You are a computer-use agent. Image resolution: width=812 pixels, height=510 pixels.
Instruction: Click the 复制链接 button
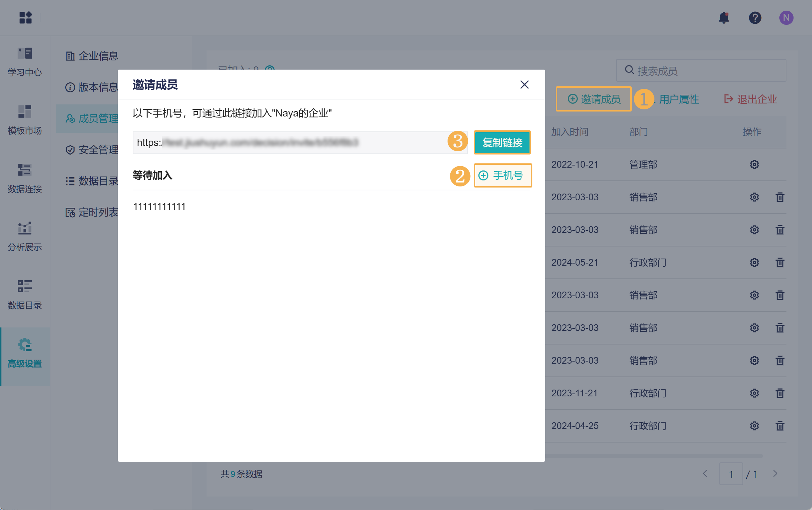[502, 142]
